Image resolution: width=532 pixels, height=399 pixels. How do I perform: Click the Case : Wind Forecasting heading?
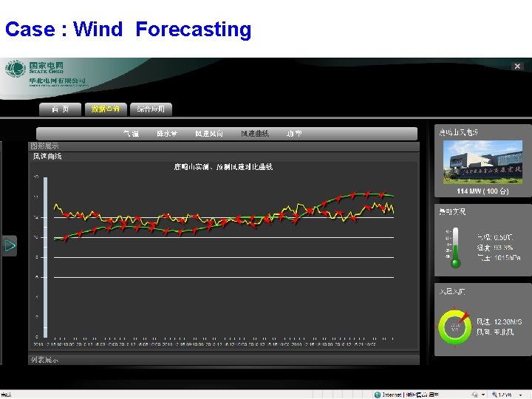(x=129, y=29)
